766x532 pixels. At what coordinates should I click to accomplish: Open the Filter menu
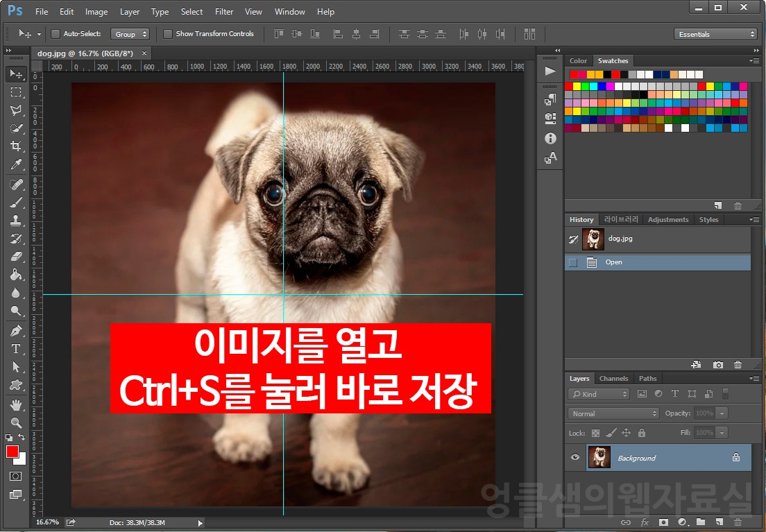(223, 11)
